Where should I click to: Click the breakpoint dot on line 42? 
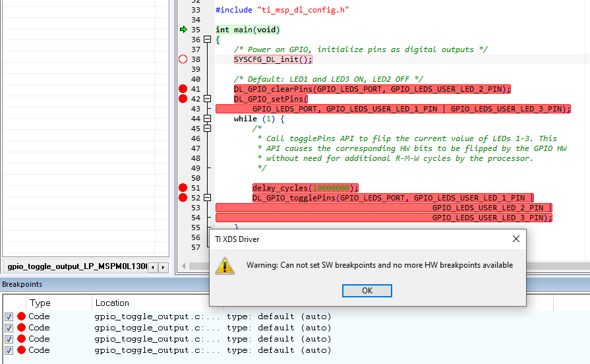pos(183,99)
